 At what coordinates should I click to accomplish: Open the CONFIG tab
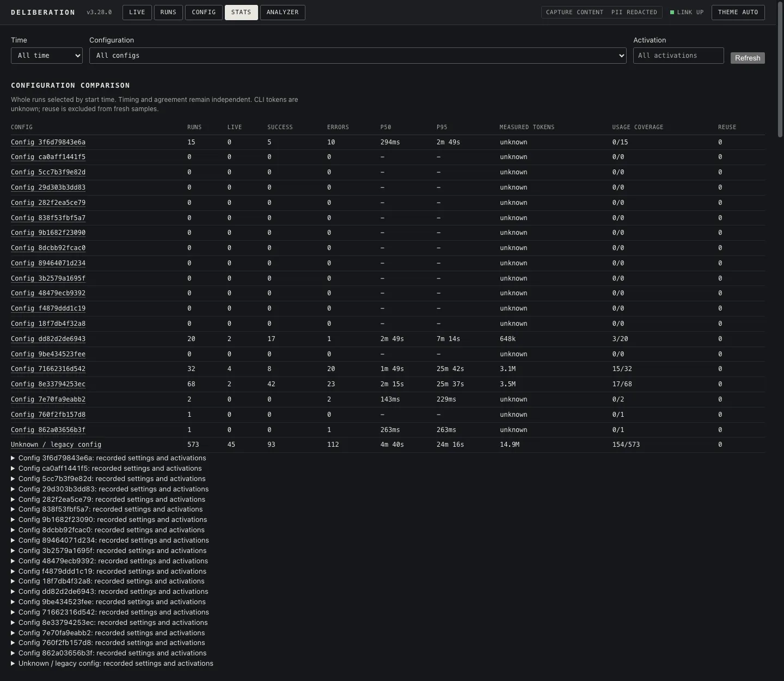[204, 13]
